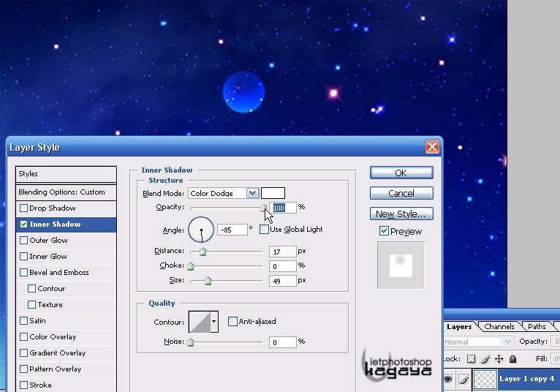Click the Opacity slider handle
Image resolution: width=560 pixels, height=392 pixels.
[263, 208]
